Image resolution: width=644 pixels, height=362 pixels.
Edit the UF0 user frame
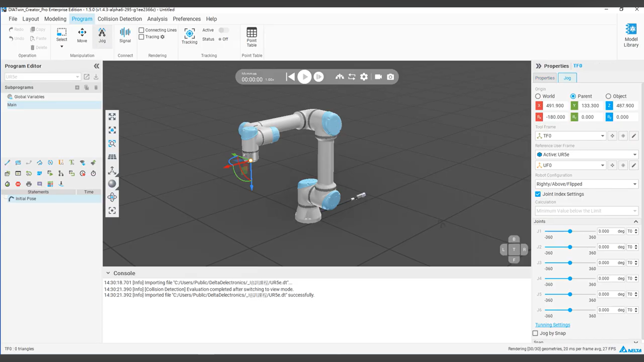[634, 165]
